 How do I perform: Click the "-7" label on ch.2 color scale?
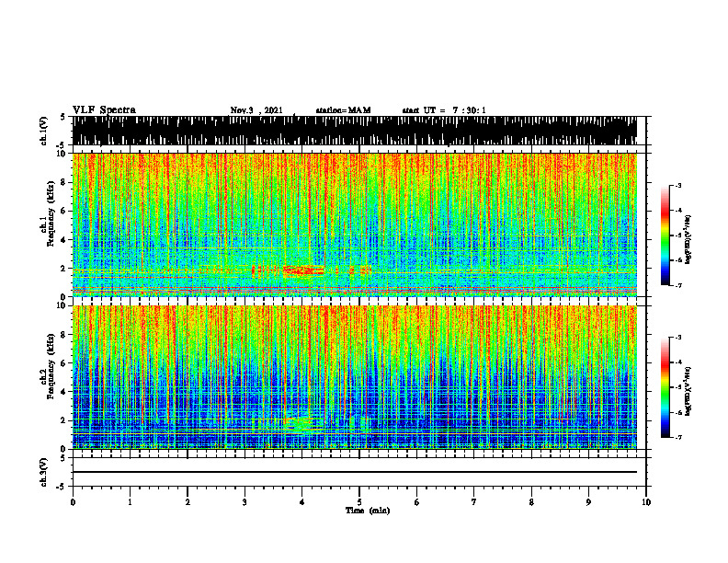click(x=678, y=438)
